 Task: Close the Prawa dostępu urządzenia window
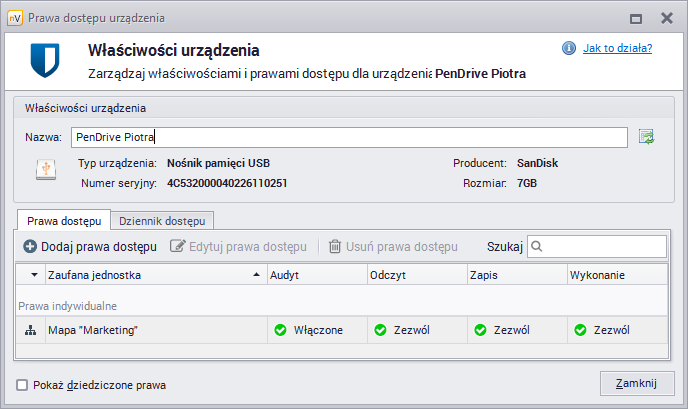tap(667, 18)
